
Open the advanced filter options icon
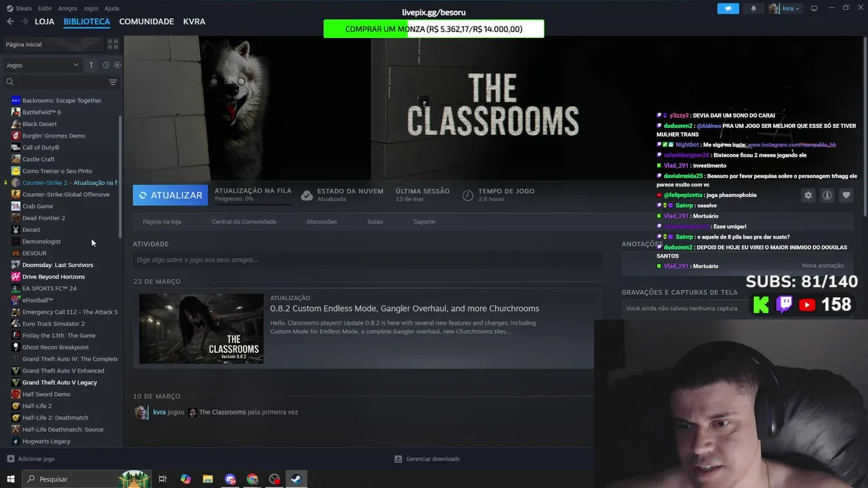(113, 82)
